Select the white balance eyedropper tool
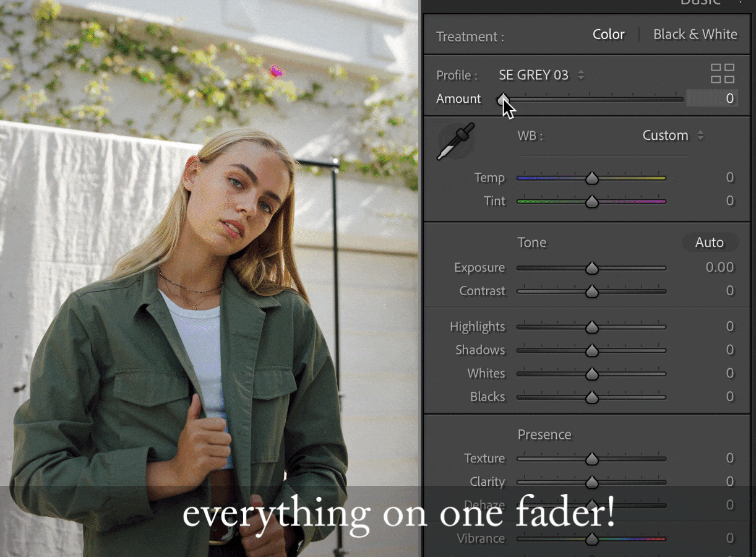The width and height of the screenshot is (756, 557). 455,142
